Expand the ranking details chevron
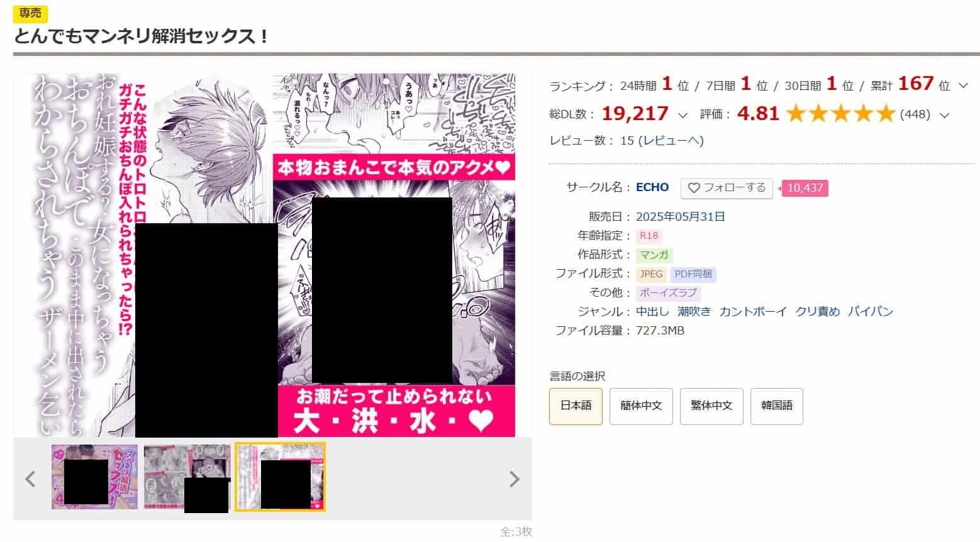The image size is (980, 542). pyautogui.click(x=963, y=86)
